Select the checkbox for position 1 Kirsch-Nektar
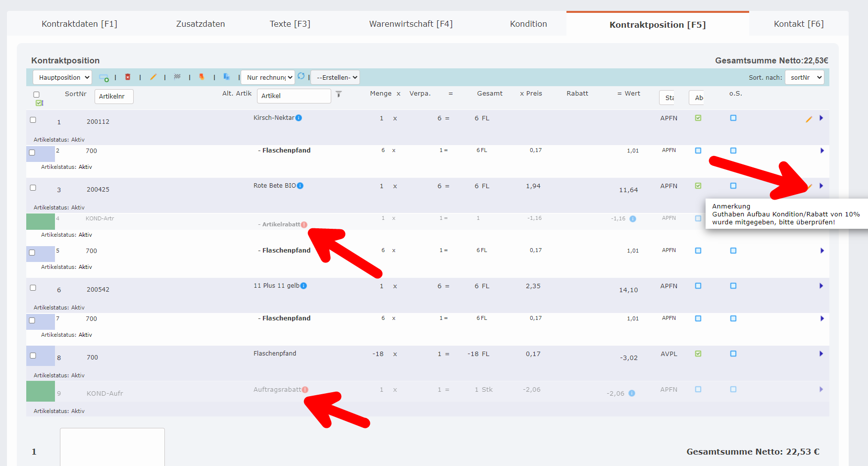 [x=33, y=120]
